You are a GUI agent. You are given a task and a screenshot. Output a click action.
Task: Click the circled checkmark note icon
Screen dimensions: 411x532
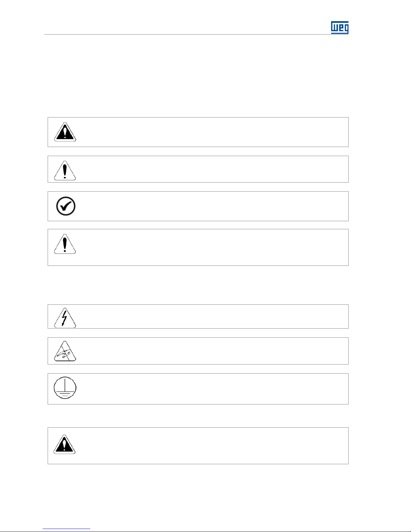pyautogui.click(x=66, y=206)
